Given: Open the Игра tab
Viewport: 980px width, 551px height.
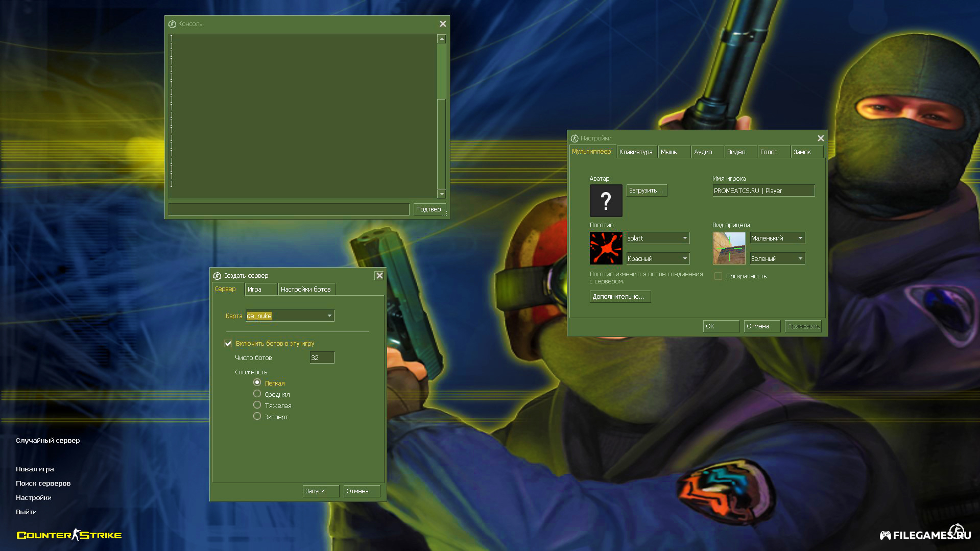Looking at the screenshot, I should click(261, 290).
